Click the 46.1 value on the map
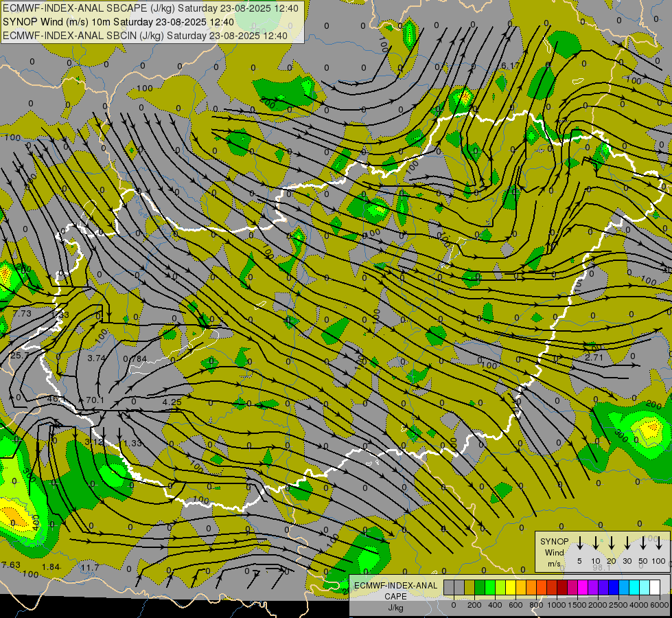The width and height of the screenshot is (672, 618). 56,399
